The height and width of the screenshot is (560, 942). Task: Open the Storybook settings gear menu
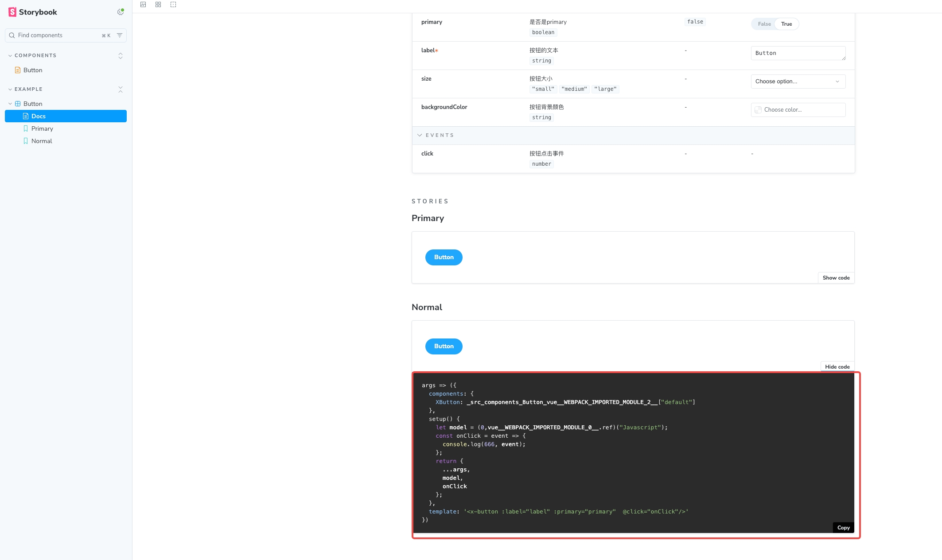(x=120, y=12)
